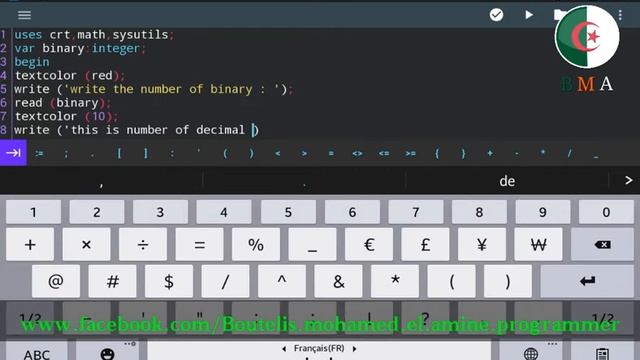Tap the Enter return key
Image resolution: width=640 pixels, height=360 pixels.
pos(587,281)
